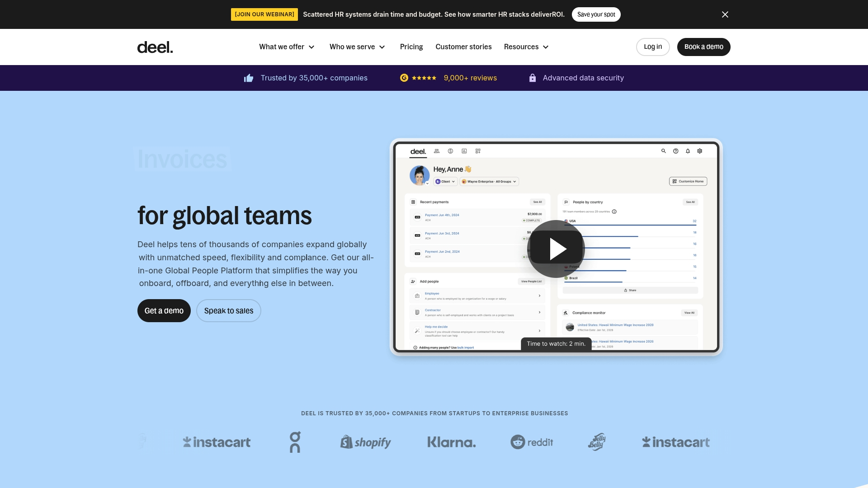Image resolution: width=868 pixels, height=488 pixels.
Task: Click the Time to watch label
Action: [x=556, y=344]
